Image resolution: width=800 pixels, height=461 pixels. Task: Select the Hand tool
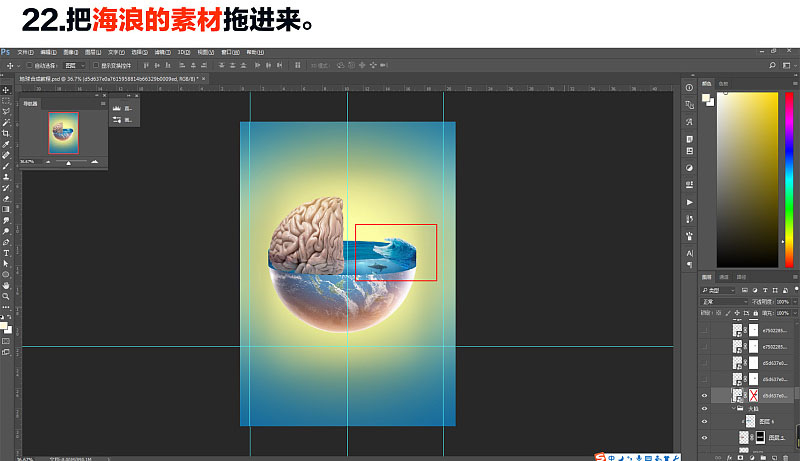point(6,286)
